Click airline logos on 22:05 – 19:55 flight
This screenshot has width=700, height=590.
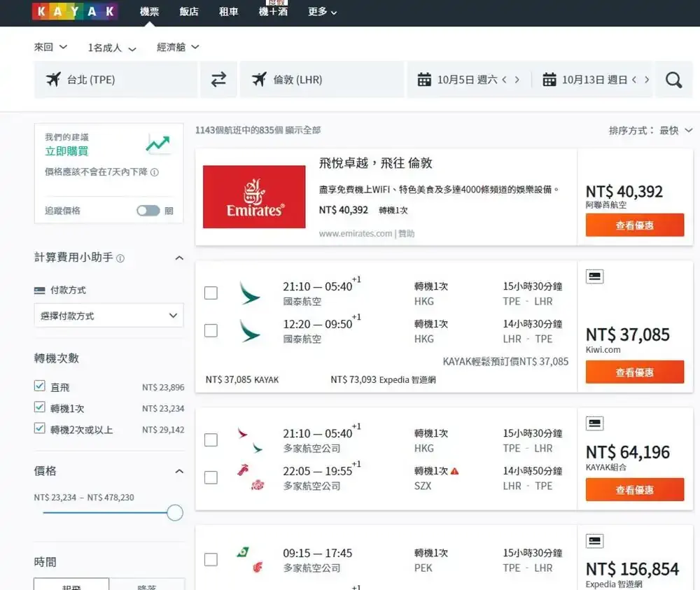pyautogui.click(x=251, y=477)
